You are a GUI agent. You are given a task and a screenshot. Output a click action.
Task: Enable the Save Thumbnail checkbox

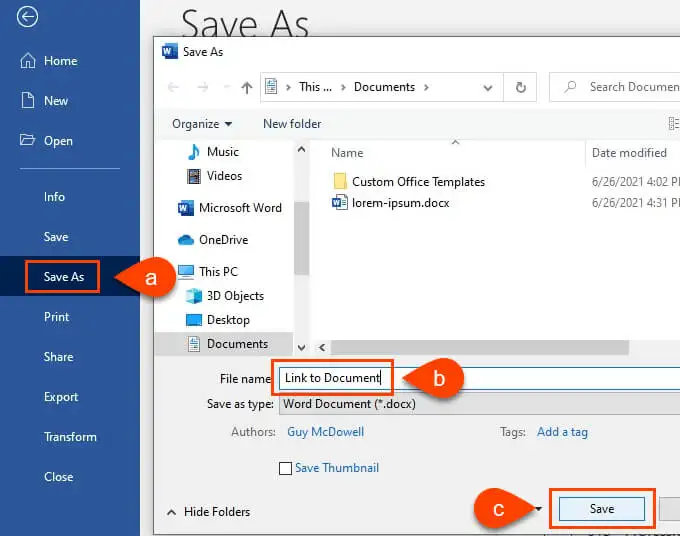pos(285,468)
